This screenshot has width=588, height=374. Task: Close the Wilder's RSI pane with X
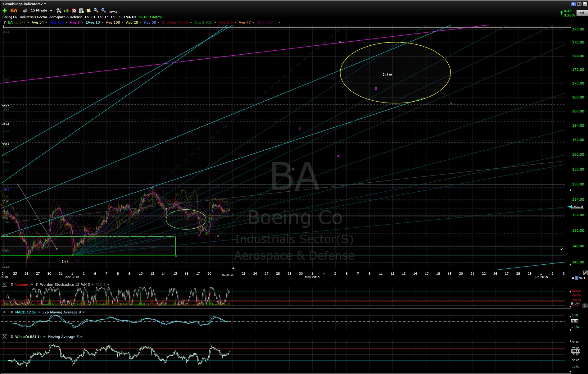(x=5, y=337)
